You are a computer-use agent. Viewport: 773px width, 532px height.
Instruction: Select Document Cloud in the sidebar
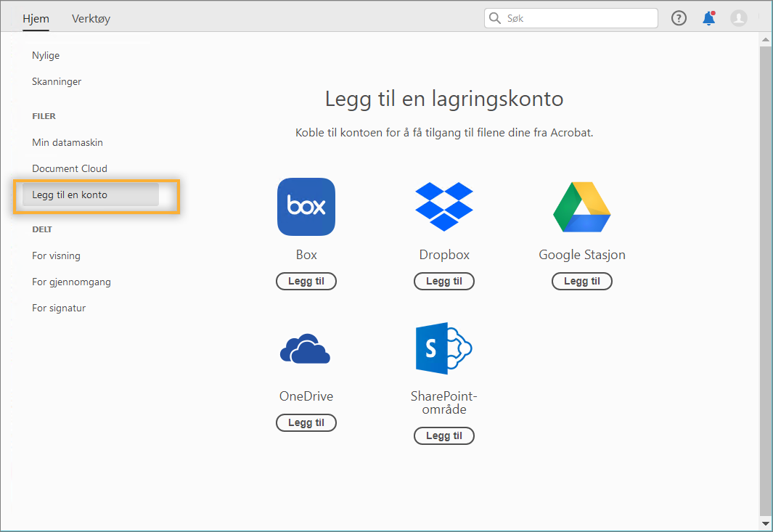click(70, 168)
